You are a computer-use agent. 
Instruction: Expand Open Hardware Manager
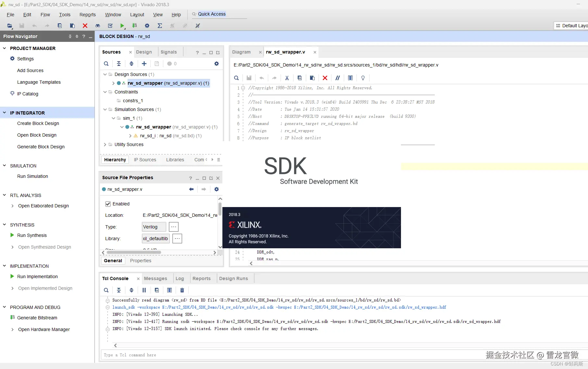click(x=12, y=329)
